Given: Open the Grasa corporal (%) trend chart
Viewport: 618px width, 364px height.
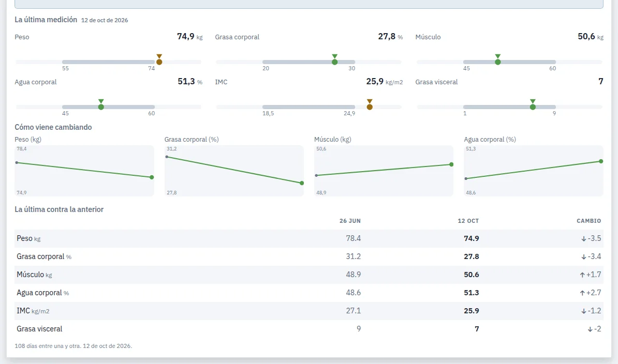Looking at the screenshot, I should 234,171.
